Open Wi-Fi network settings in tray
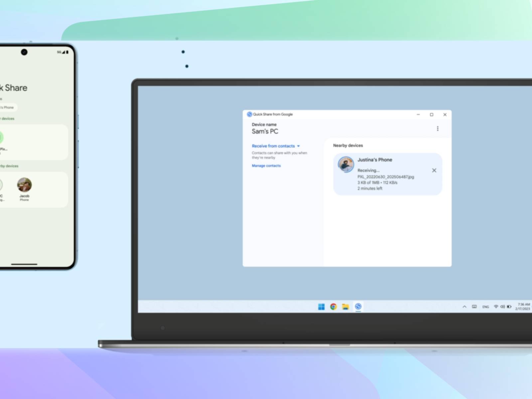 click(x=496, y=307)
